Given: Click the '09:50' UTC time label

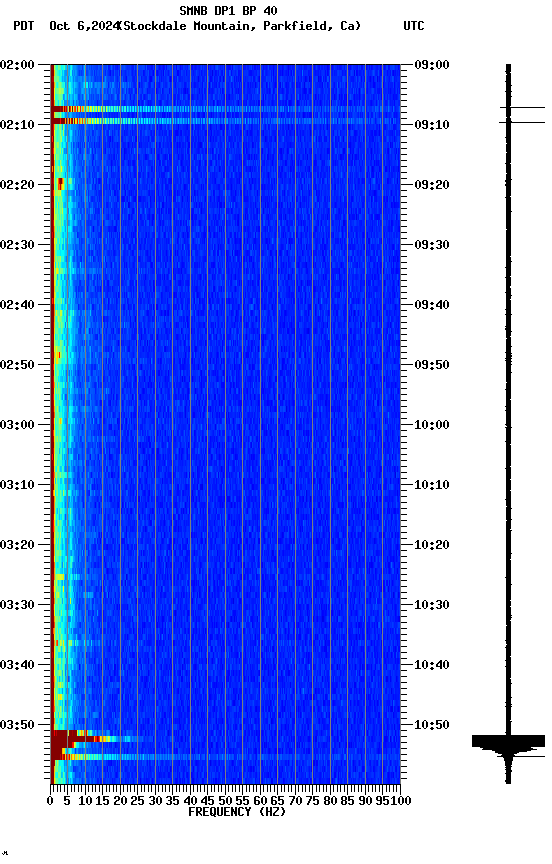Looking at the screenshot, I should [x=432, y=365].
